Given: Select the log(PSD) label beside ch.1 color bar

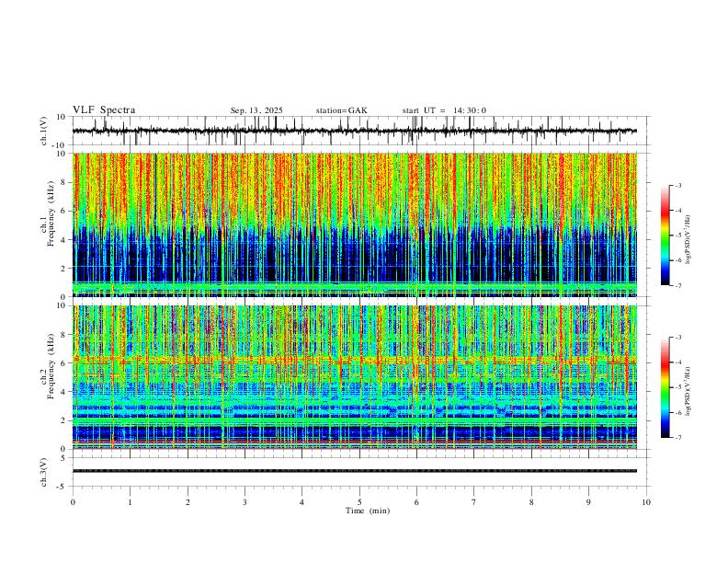Looking at the screenshot, I should (688, 240).
